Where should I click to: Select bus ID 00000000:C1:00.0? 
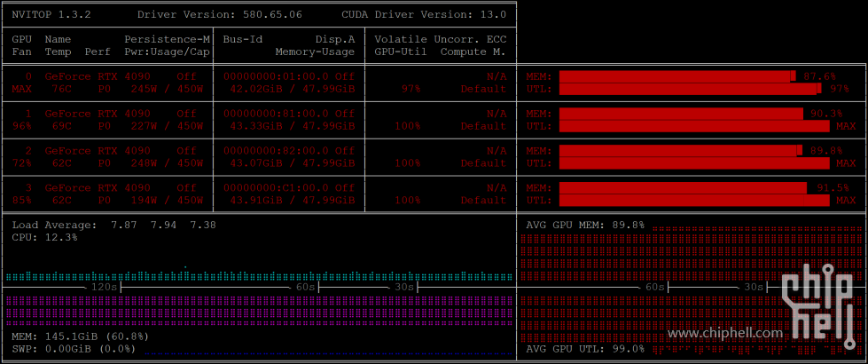[x=276, y=188]
